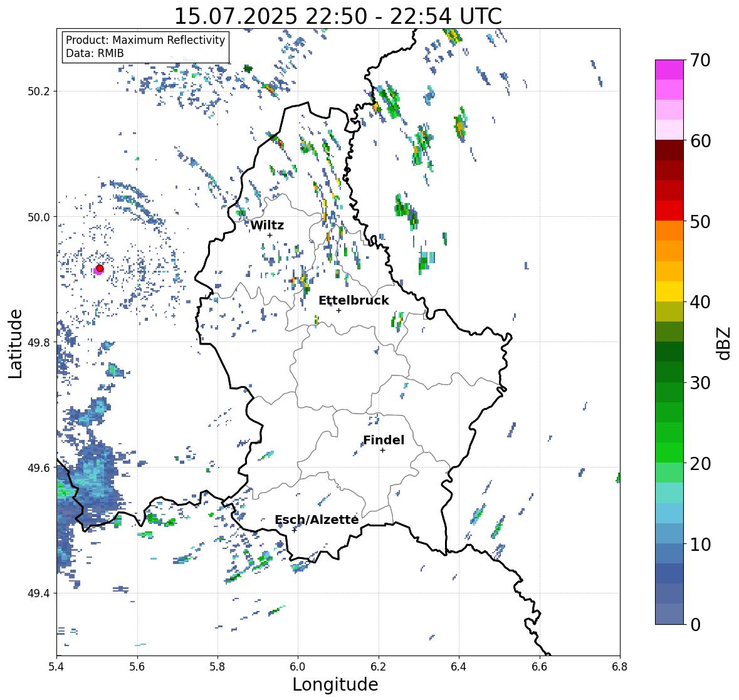Click the Wiltz station label
The width and height of the screenshot is (739, 700).
coord(267,225)
